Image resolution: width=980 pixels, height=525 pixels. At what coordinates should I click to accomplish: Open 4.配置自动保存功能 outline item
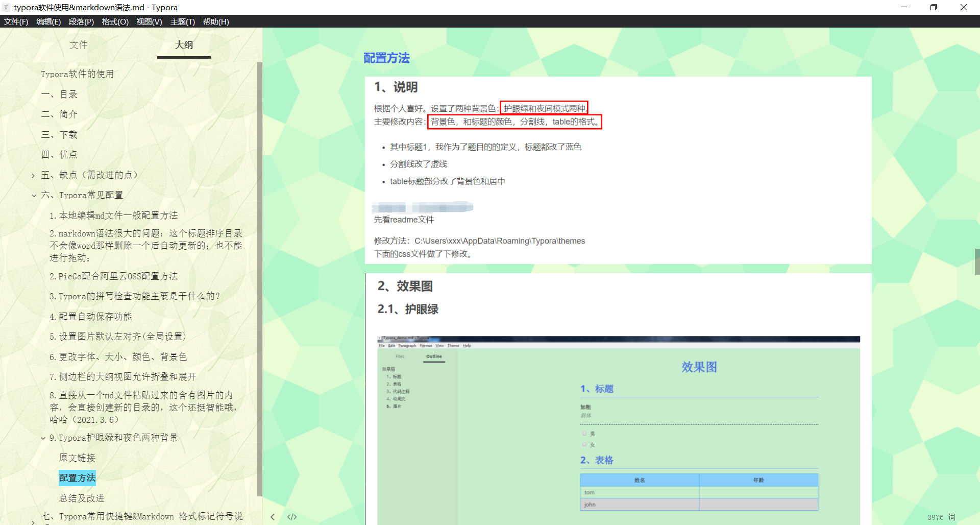click(x=91, y=317)
